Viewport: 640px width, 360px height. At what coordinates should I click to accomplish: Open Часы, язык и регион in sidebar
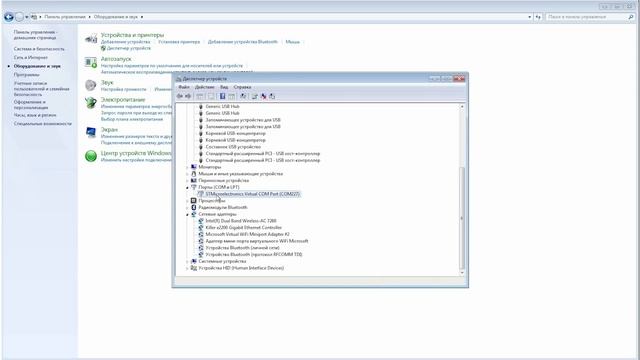pos(35,115)
